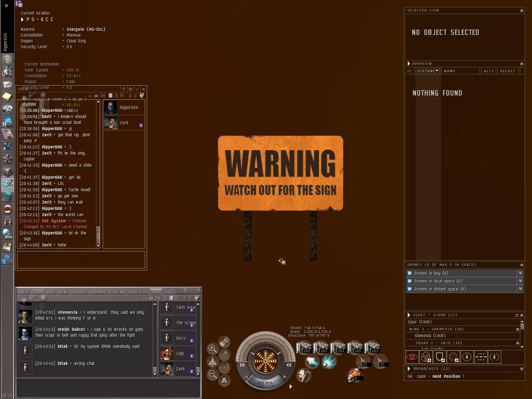Toggle autopilot with the A button

tap(224, 380)
